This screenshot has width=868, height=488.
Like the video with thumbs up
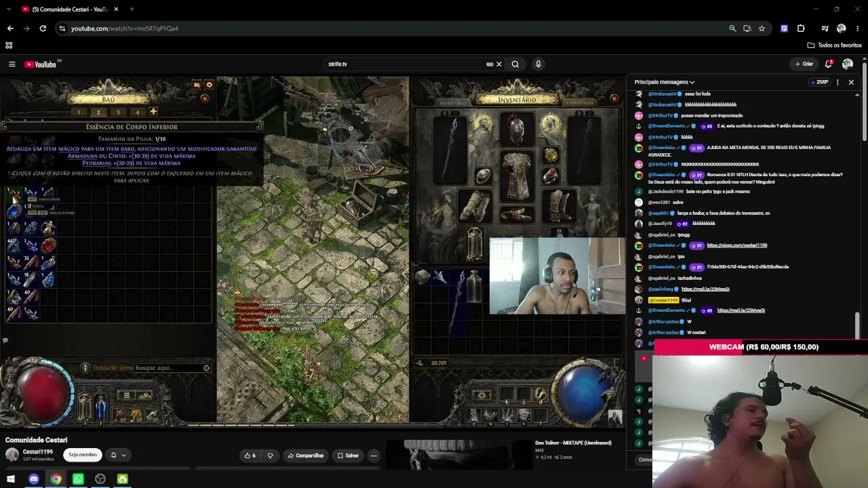[250, 455]
